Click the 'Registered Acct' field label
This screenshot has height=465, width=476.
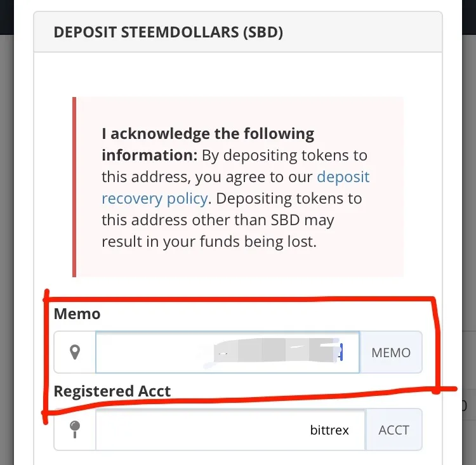[x=112, y=391]
